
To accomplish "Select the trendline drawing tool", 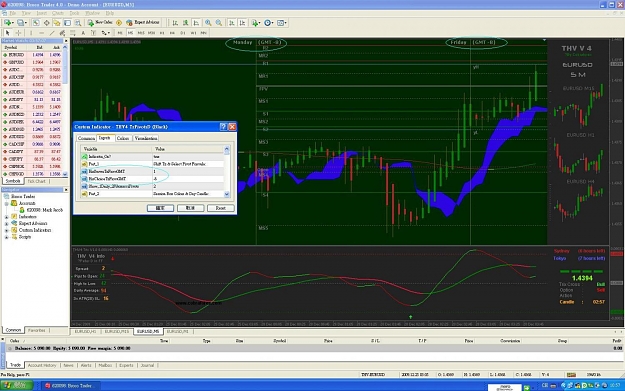I will coord(52,33).
